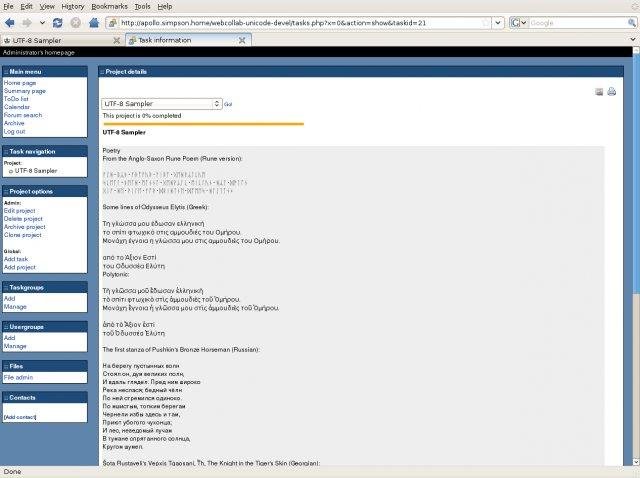The image size is (640, 478).
Task: Click the Log out link
Action: click(15, 131)
